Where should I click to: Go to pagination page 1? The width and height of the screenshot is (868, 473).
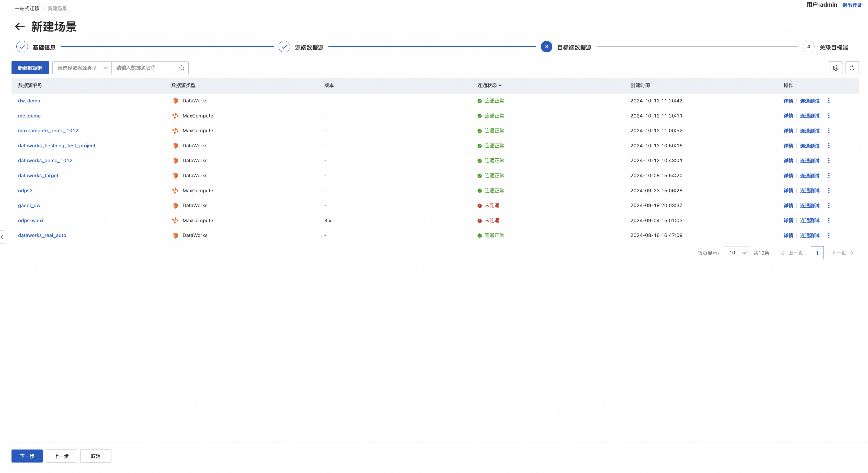tap(817, 253)
